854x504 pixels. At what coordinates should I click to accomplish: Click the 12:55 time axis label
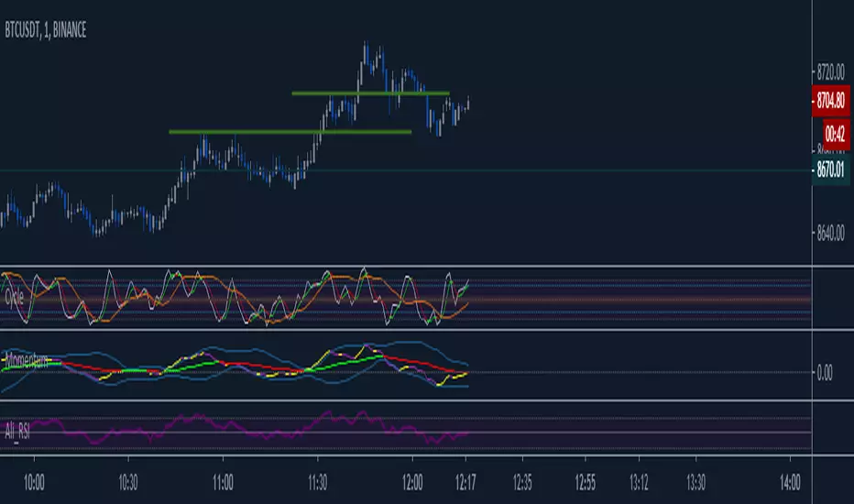point(586,483)
